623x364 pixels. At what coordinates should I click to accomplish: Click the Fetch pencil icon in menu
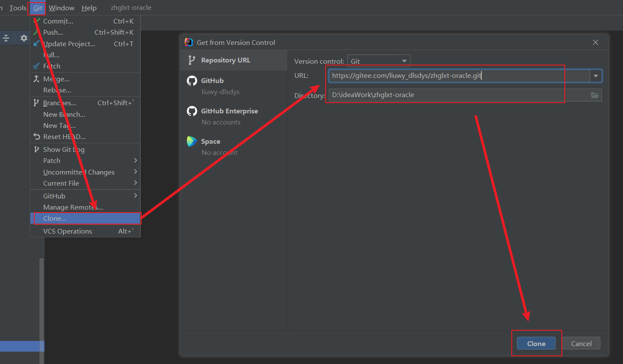pyautogui.click(x=36, y=66)
